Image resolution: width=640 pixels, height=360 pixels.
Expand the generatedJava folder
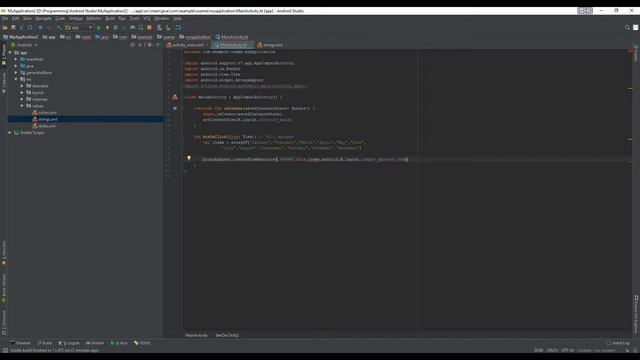pos(16,73)
